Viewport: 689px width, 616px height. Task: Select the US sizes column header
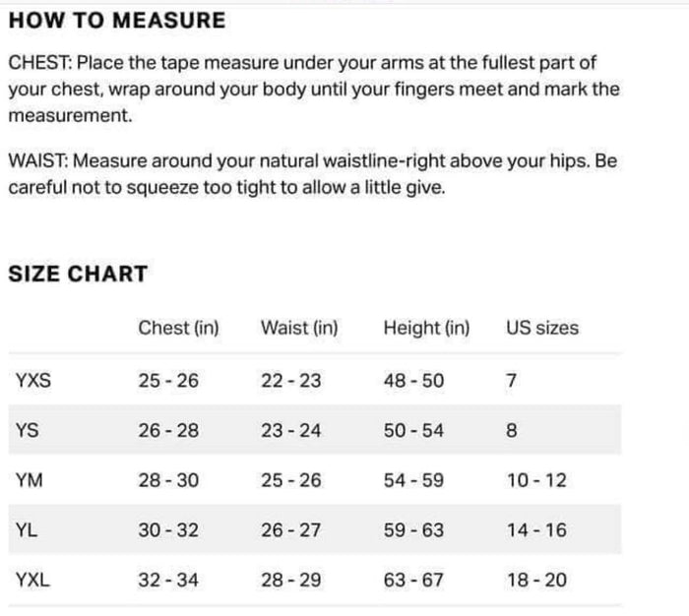[x=542, y=328]
